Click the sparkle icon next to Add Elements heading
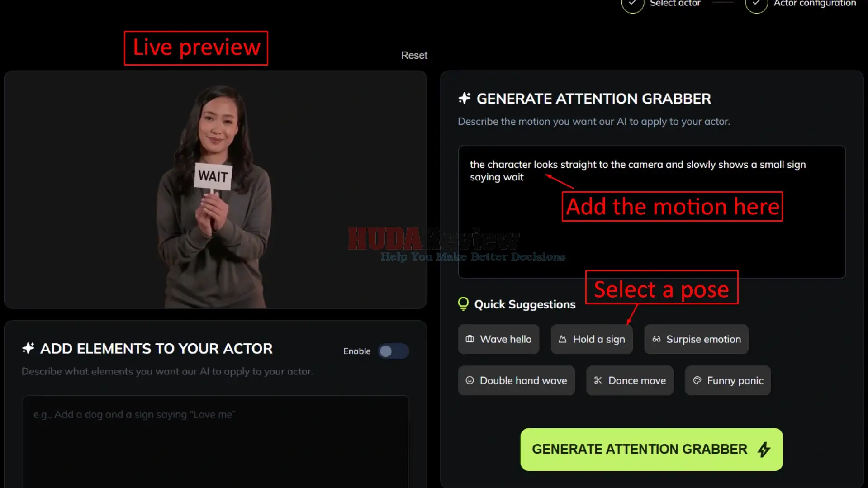Viewport: 868px width, 488px height. click(x=28, y=348)
